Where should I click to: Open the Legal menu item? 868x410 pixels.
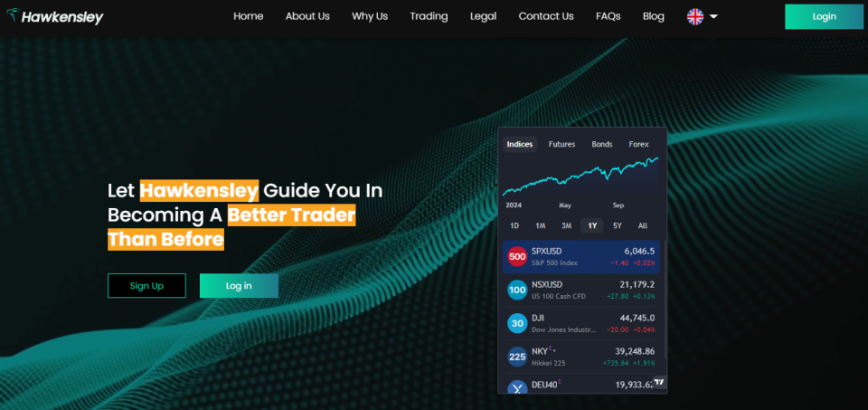[x=483, y=16]
